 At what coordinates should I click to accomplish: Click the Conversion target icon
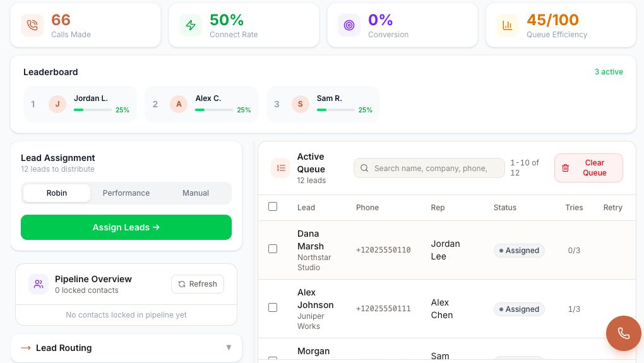pos(349,25)
